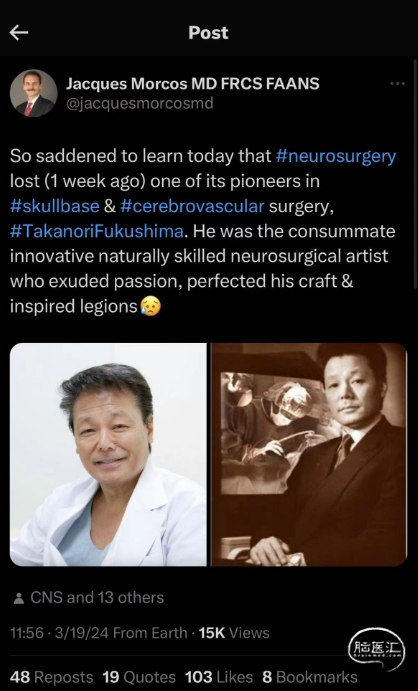Tap the tagged people icon beside CNS
Image resolution: width=418 pixels, height=691 pixels.
(18, 598)
